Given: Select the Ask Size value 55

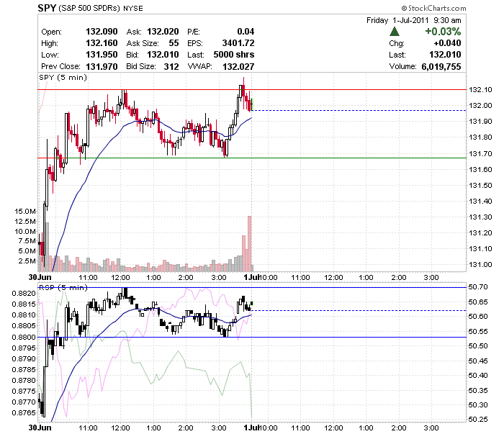Looking at the screenshot, I should coord(174,43).
